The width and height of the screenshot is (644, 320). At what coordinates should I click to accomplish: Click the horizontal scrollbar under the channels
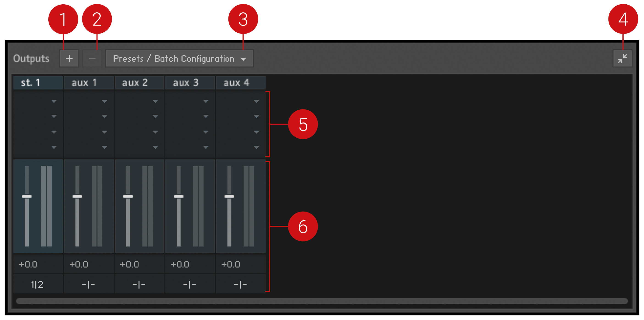(322, 301)
